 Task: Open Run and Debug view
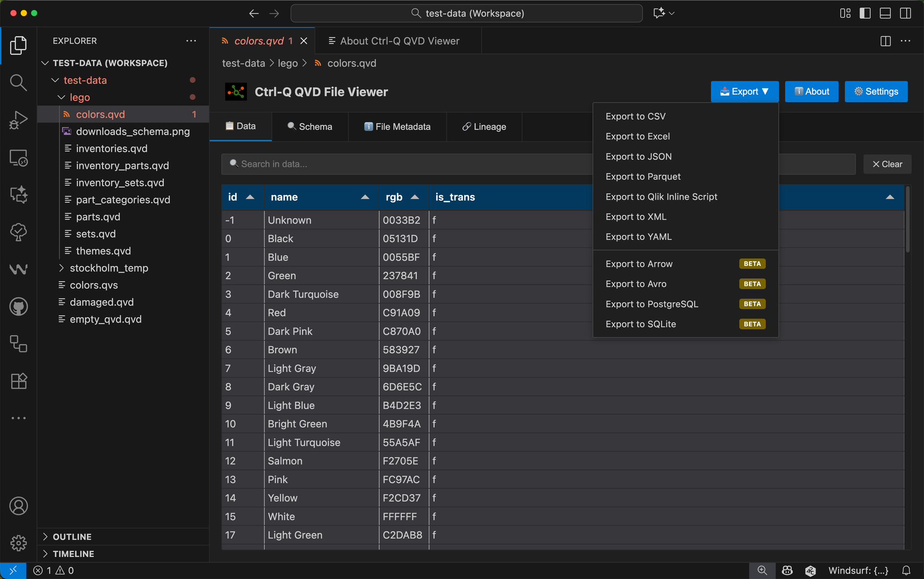(18, 120)
